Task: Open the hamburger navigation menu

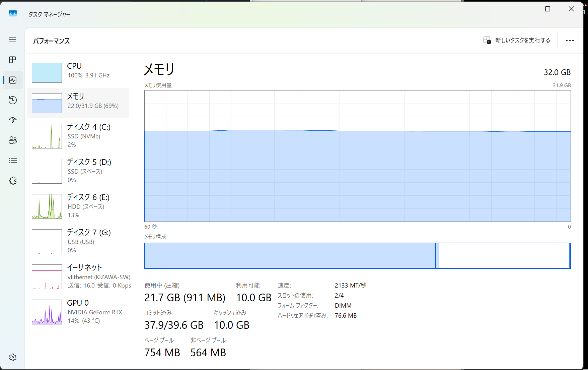Action: [12, 40]
